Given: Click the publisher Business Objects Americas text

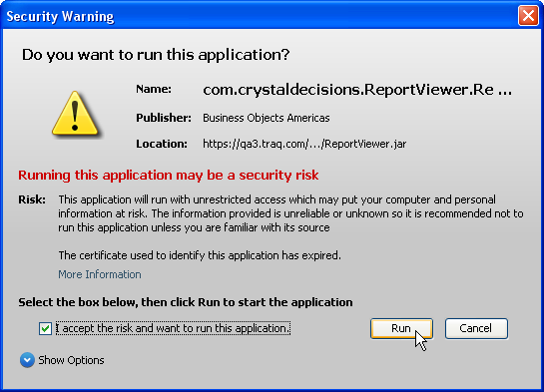Looking at the screenshot, I should [267, 118].
